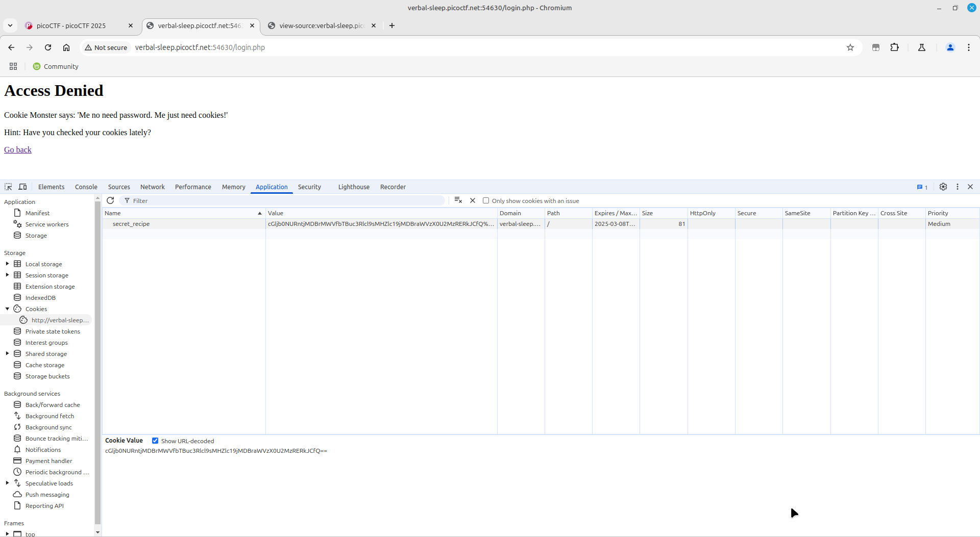Enable Only show cookies with an issue
Viewport: 980px width, 537px height.
(x=486, y=200)
